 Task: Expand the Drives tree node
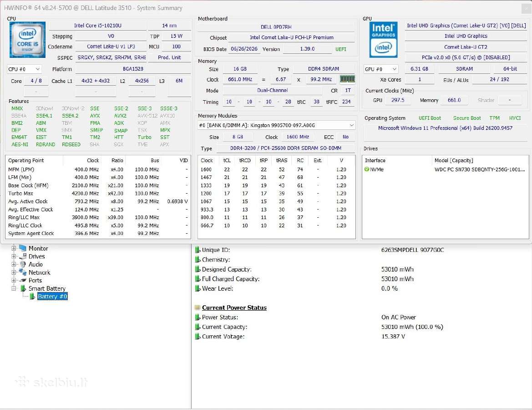tap(14, 256)
